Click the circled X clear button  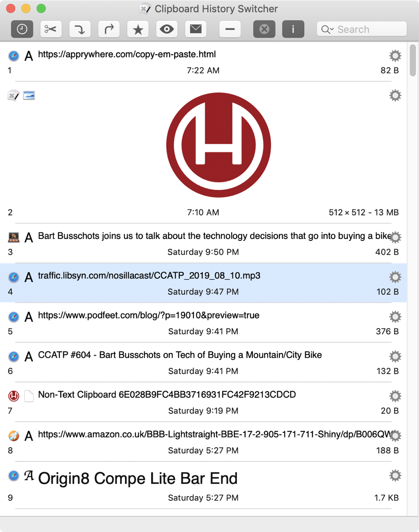tap(264, 29)
